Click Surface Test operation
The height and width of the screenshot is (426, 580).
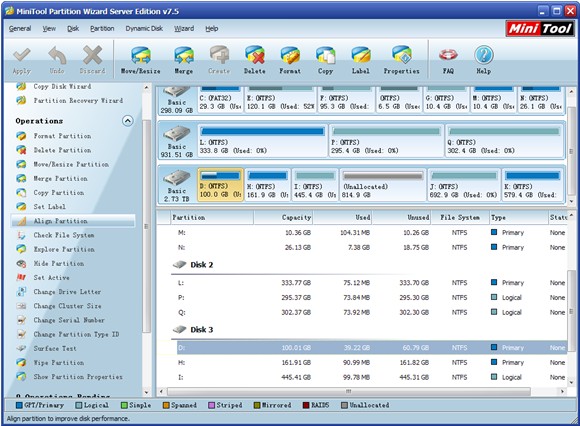(x=55, y=348)
